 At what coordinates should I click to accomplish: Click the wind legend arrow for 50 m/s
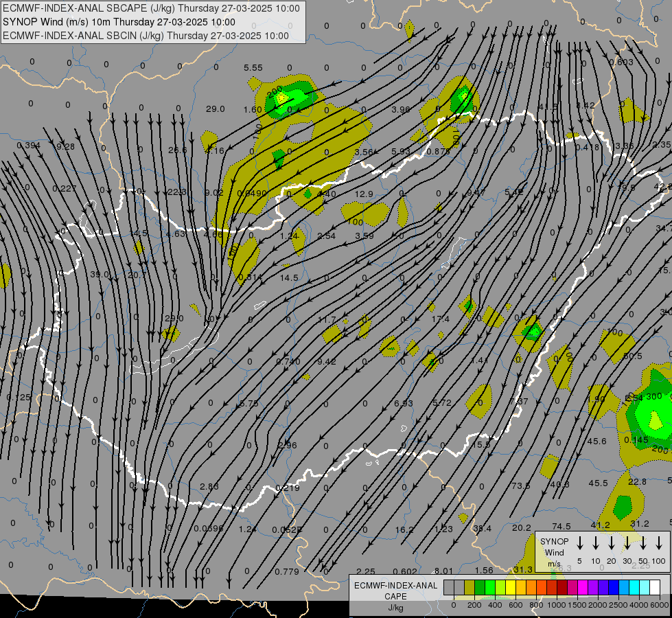pyautogui.click(x=643, y=543)
